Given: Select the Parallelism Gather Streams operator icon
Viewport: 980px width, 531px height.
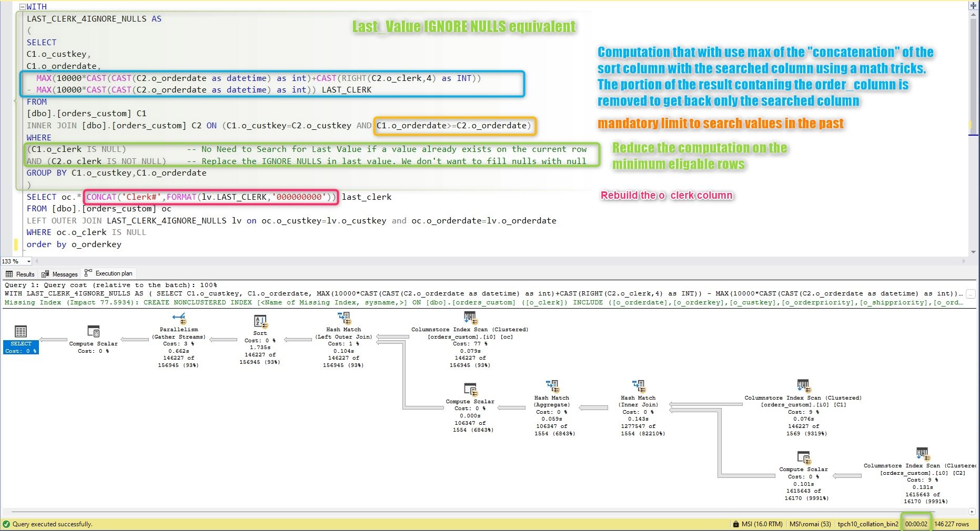Looking at the screenshot, I should pyautogui.click(x=179, y=318).
